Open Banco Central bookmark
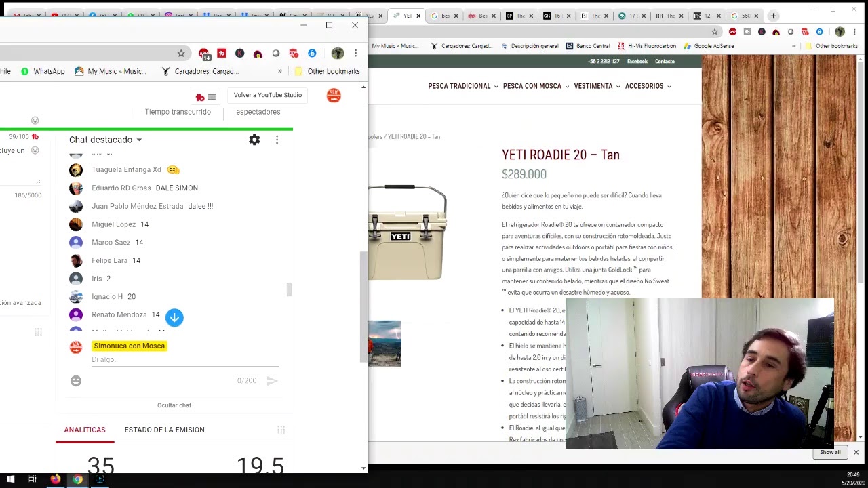 pyautogui.click(x=587, y=46)
